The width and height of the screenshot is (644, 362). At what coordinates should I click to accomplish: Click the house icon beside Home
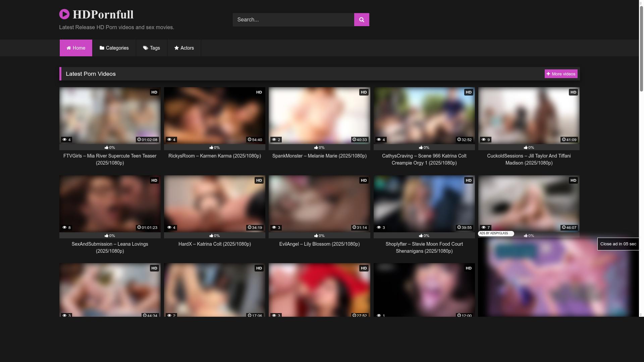tap(68, 48)
